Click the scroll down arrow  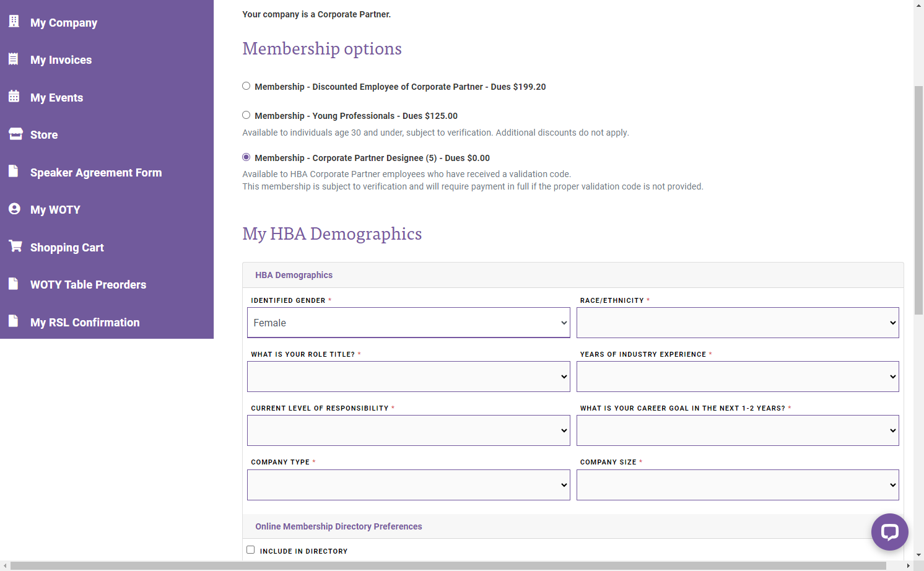918,555
